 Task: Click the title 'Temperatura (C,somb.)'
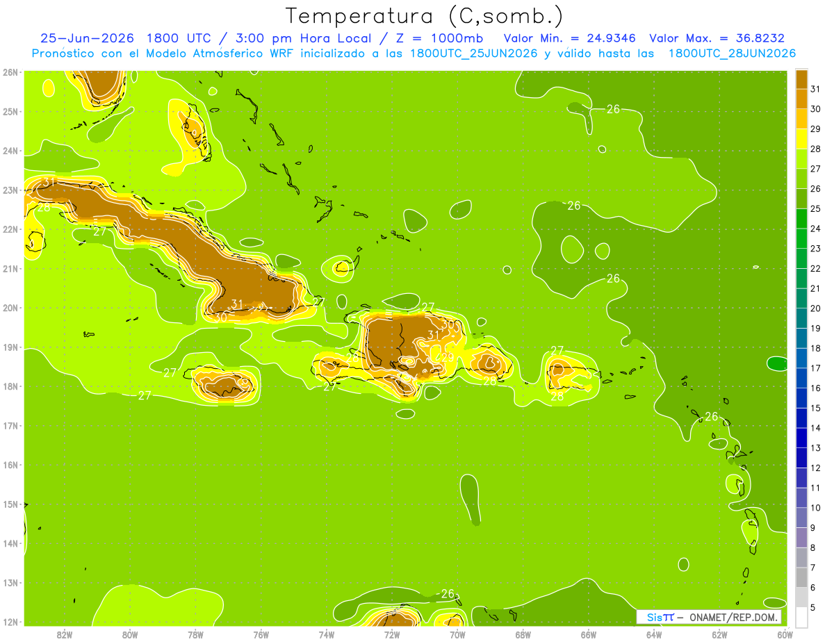click(425, 16)
